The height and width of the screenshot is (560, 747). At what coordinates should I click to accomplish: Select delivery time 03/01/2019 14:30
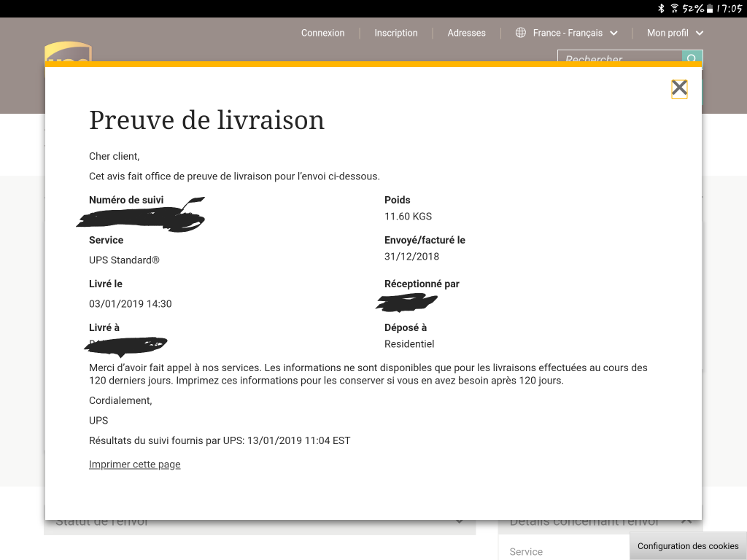click(x=131, y=304)
